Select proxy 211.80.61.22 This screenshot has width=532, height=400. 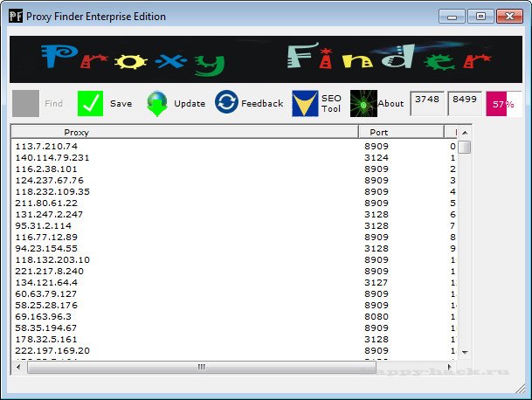click(46, 203)
